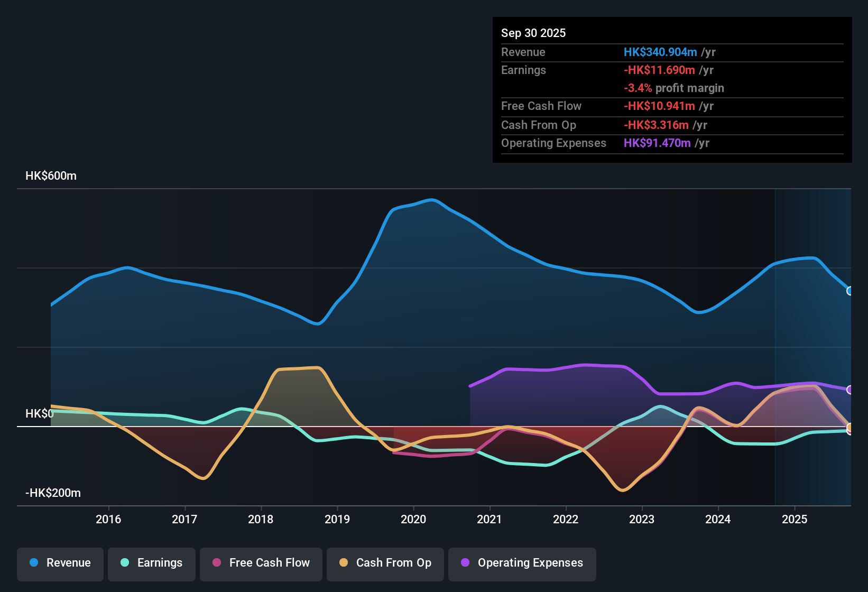Select the 2021 x-axis label
This screenshot has width=868, height=592.
(490, 519)
